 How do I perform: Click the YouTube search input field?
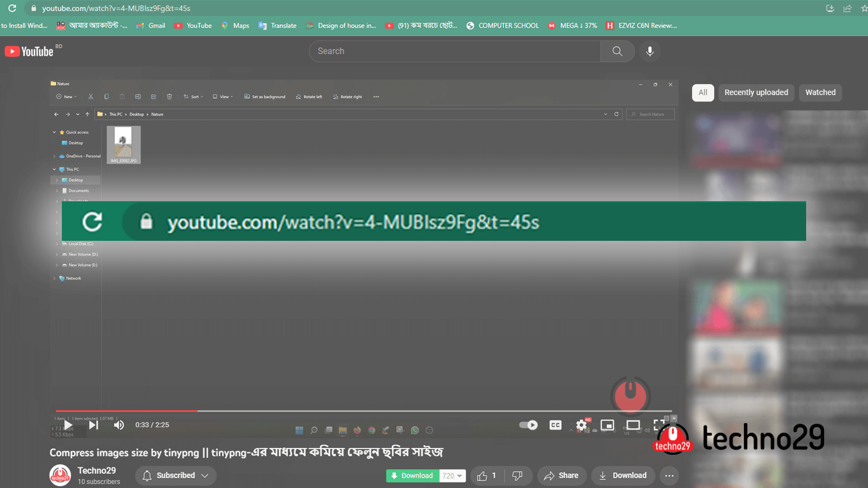pyautogui.click(x=455, y=51)
